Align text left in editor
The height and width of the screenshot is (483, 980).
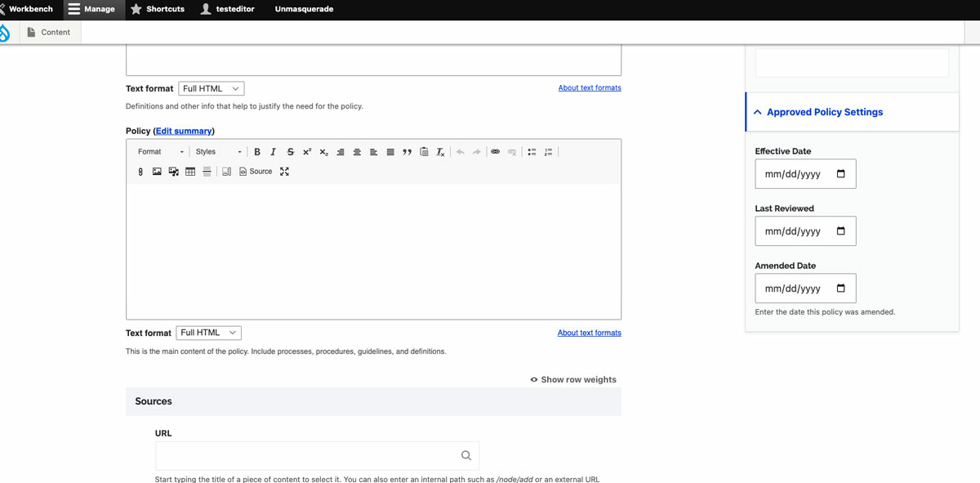pyautogui.click(x=373, y=152)
